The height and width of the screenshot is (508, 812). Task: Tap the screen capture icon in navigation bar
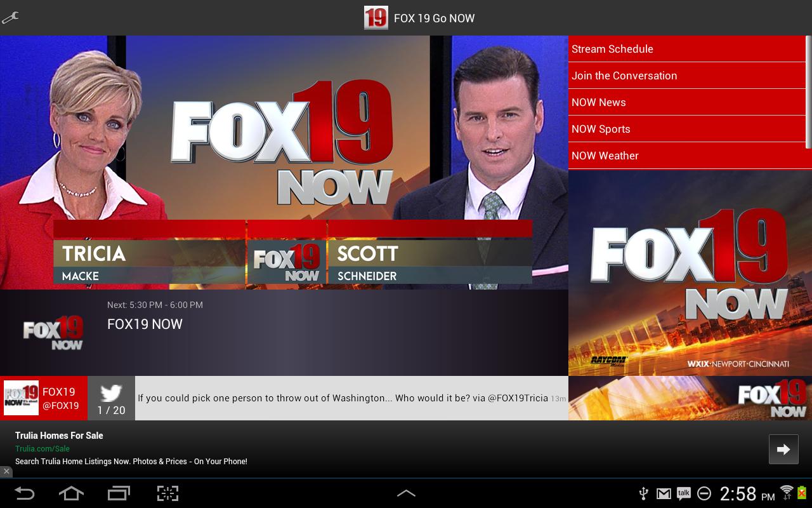pyautogui.click(x=167, y=493)
